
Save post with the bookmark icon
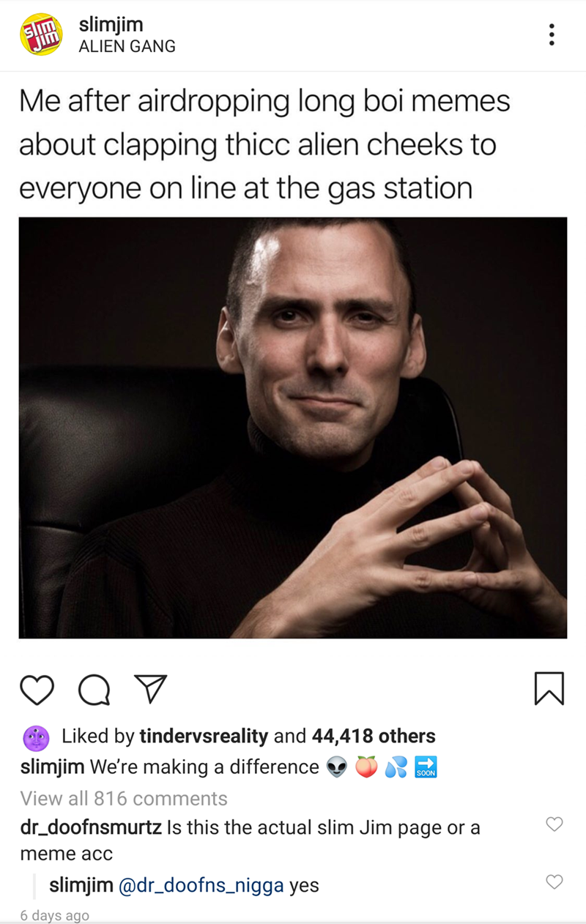pyautogui.click(x=549, y=689)
